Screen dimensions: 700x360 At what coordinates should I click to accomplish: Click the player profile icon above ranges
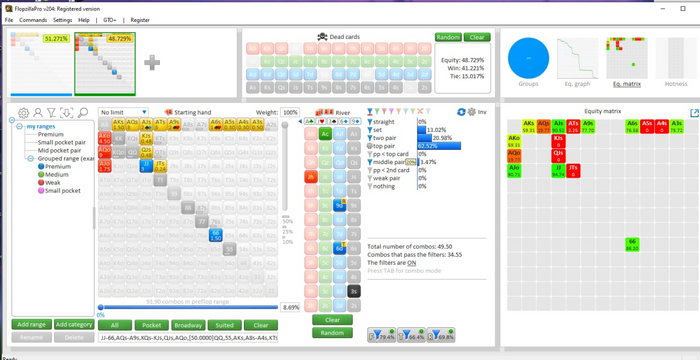pos(38,113)
